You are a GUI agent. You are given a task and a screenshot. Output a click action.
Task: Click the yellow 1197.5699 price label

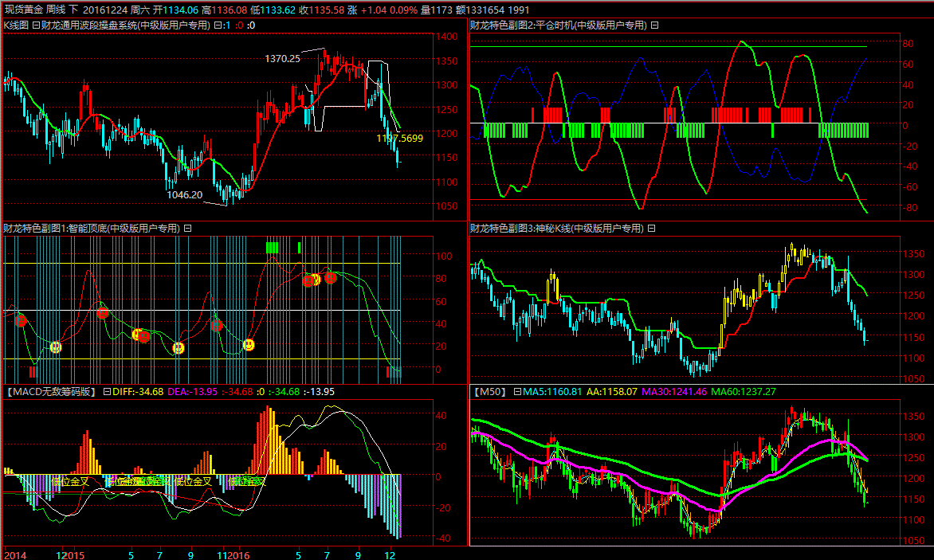tap(400, 138)
